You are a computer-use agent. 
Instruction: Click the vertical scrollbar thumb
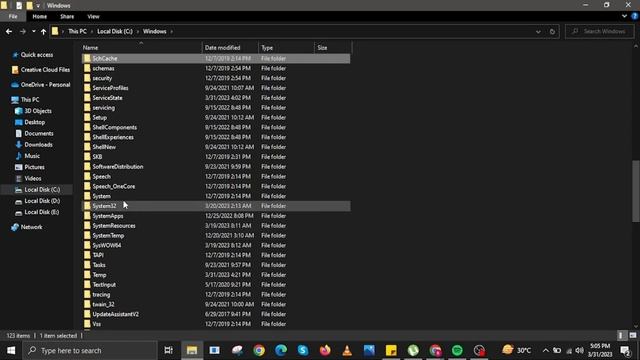636,191
